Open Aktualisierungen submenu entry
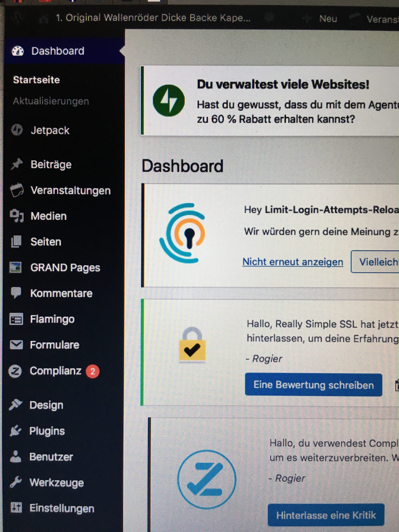The height and width of the screenshot is (532, 399). tap(51, 101)
